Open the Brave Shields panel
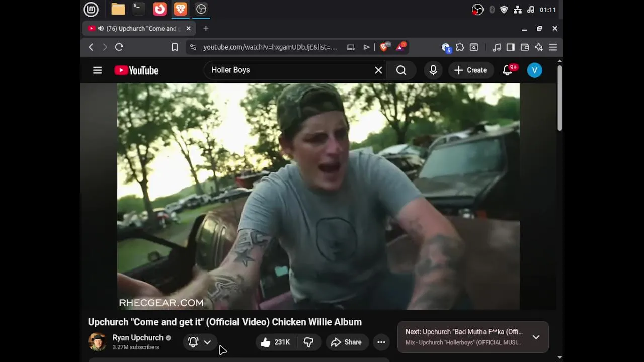The width and height of the screenshot is (644, 362). tap(384, 47)
